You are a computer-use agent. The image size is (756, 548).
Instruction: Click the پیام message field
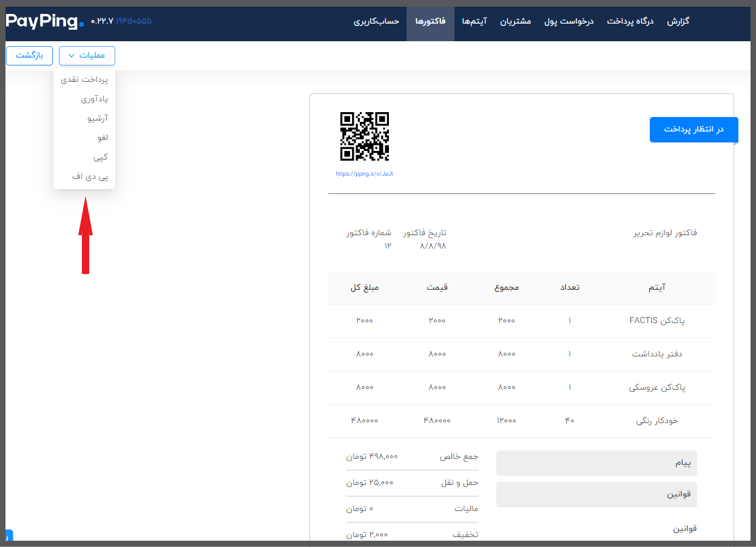[596, 463]
